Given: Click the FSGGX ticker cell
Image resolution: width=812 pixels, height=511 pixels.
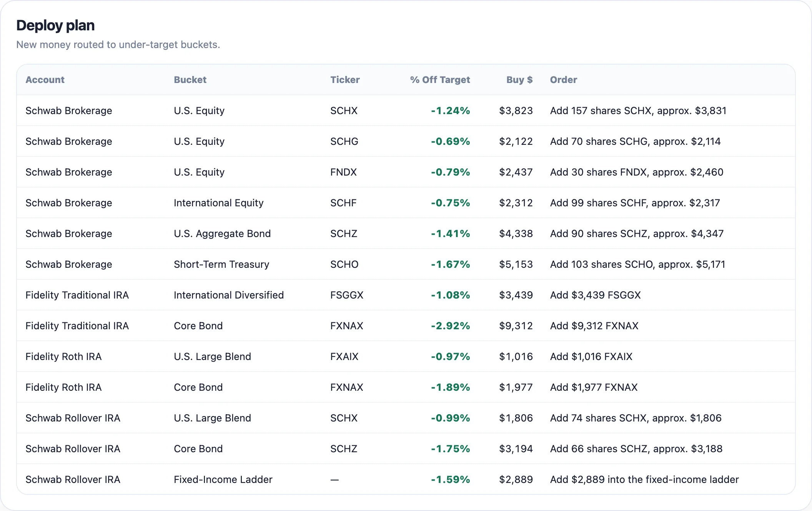Looking at the screenshot, I should tap(347, 295).
